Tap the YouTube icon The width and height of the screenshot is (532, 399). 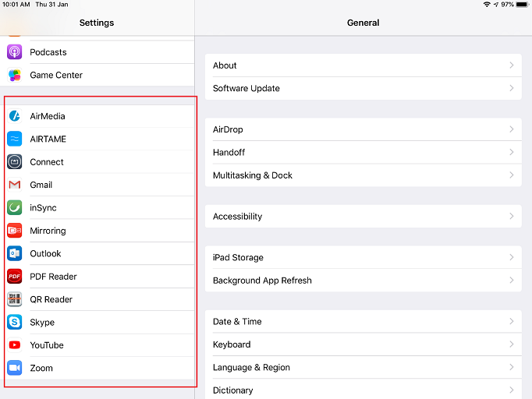click(14, 345)
